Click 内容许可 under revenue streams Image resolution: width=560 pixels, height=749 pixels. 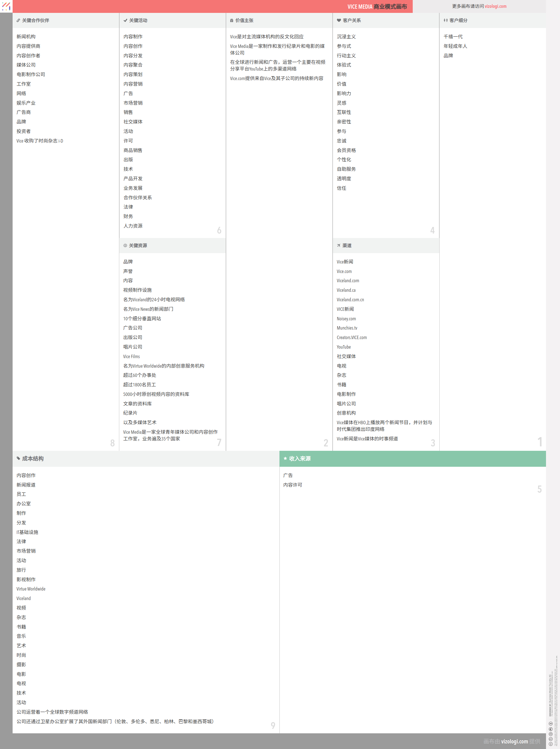pyautogui.click(x=293, y=485)
